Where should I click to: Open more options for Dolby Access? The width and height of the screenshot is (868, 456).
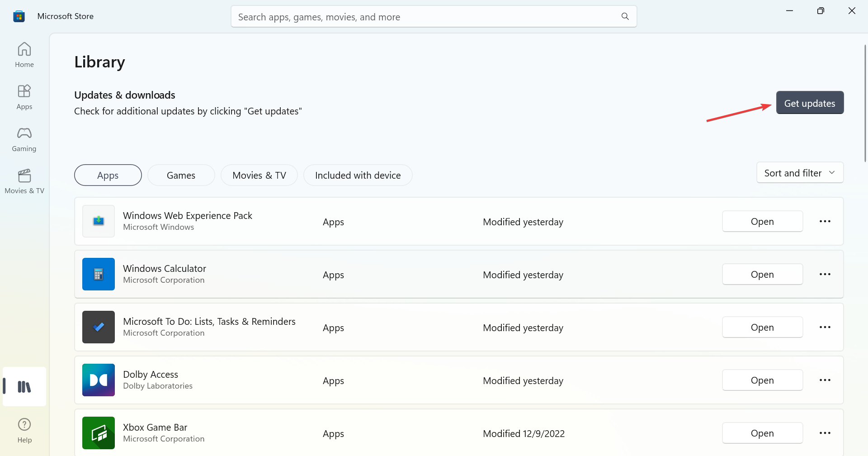(x=825, y=380)
